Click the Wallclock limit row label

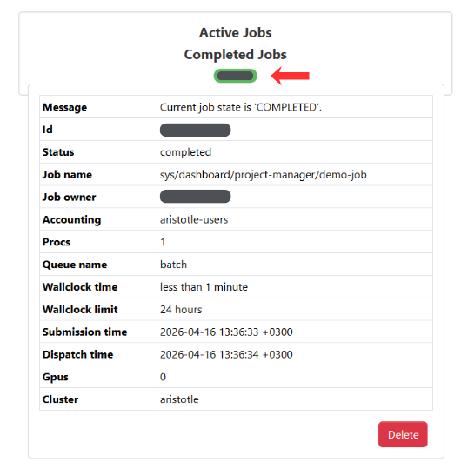(x=80, y=309)
